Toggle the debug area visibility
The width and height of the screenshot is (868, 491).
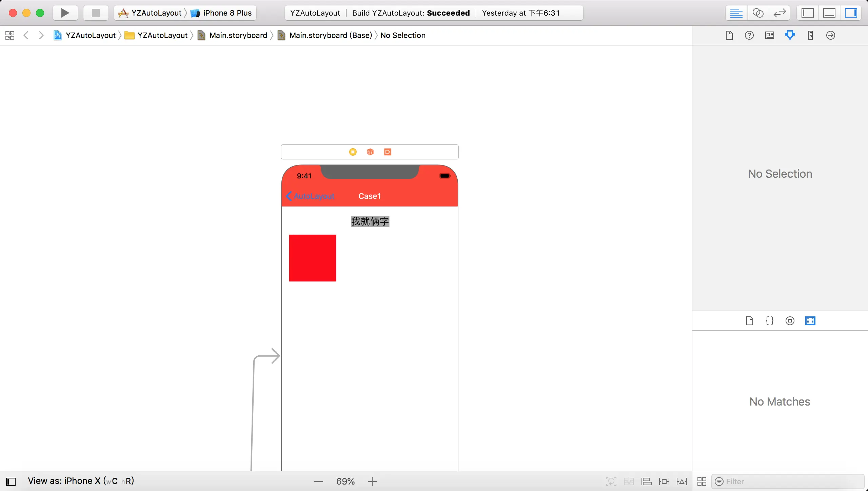tap(829, 13)
